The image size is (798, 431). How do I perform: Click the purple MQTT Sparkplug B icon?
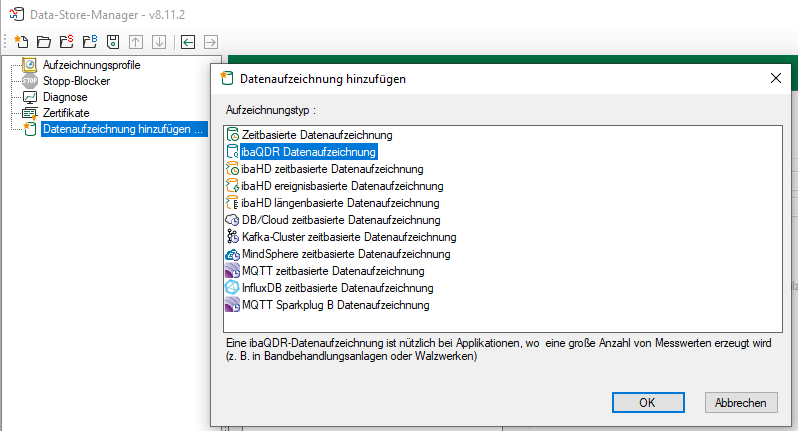(x=233, y=305)
